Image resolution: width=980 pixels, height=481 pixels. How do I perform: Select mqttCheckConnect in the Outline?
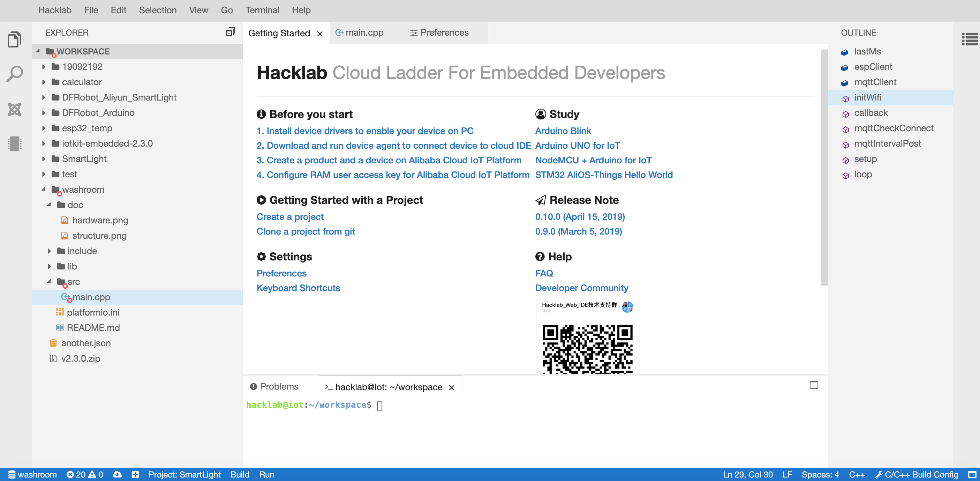890,128
